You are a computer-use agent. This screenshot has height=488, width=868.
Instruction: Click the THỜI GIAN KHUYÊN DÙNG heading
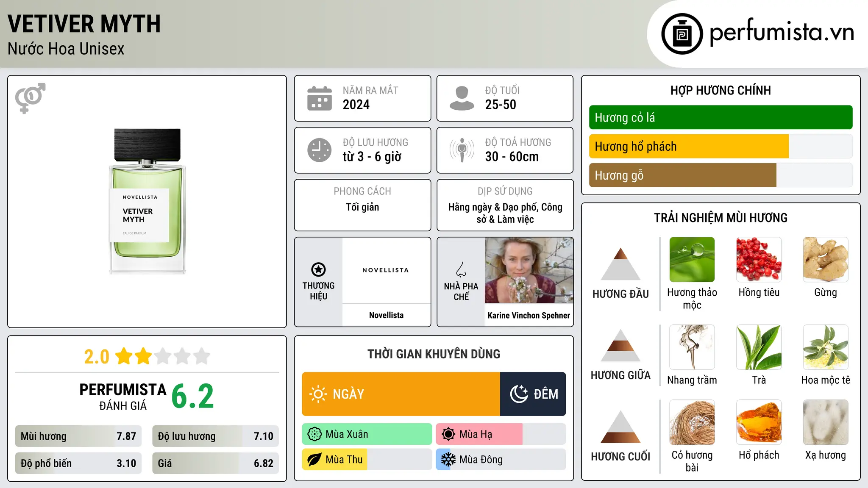[434, 354]
